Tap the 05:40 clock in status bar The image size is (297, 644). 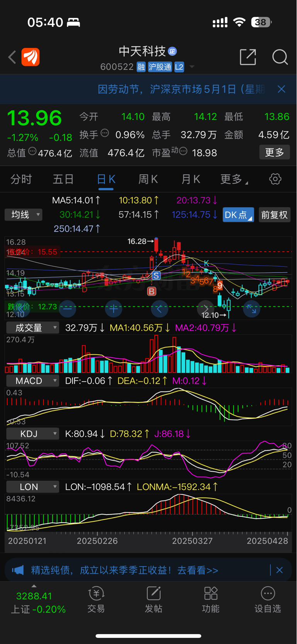pos(45,22)
